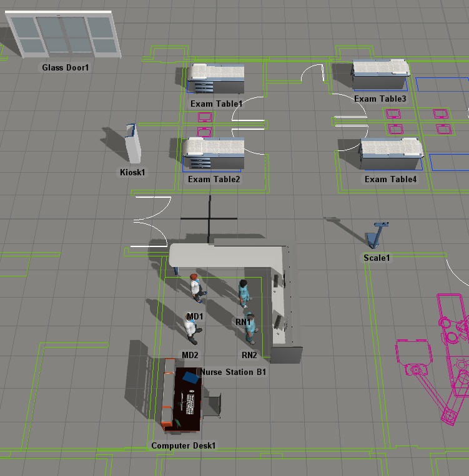469x476 pixels.
Task: Select the black cross marker below Exam Table2
Action: click(x=209, y=218)
